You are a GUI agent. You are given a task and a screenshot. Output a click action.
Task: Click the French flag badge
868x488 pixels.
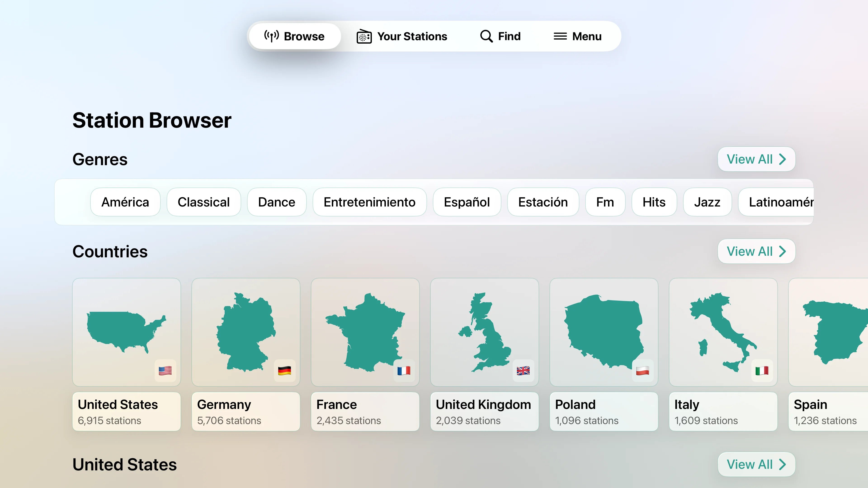[404, 371]
